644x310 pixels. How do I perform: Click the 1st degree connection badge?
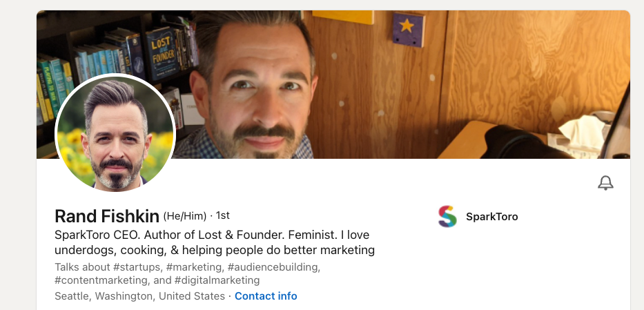223,215
